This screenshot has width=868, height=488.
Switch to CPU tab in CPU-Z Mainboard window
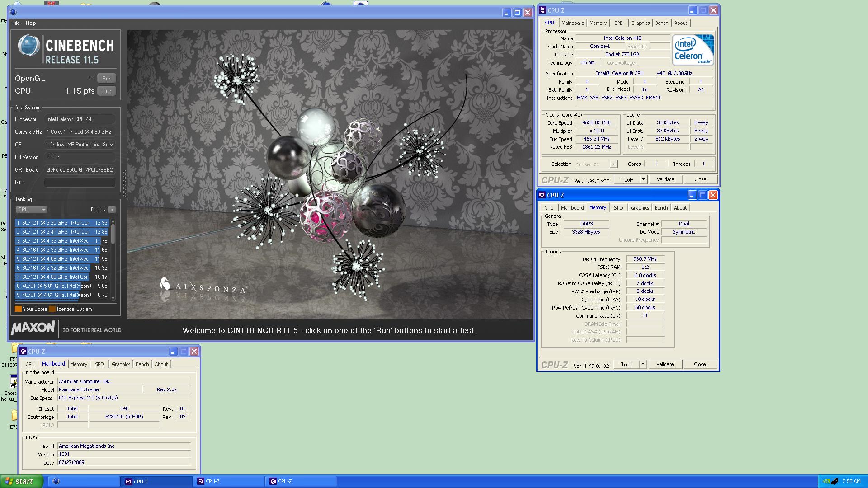coord(30,364)
